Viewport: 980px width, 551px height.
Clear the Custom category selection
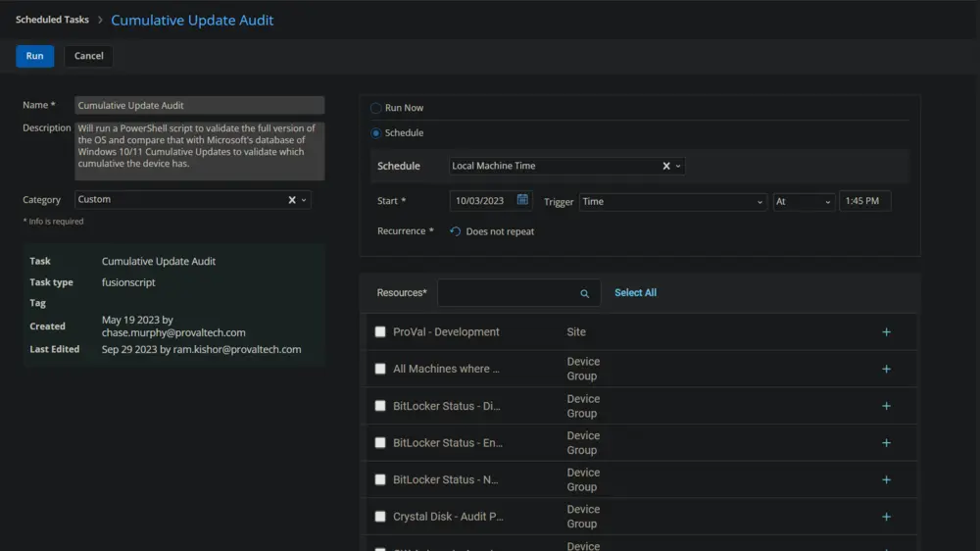292,200
